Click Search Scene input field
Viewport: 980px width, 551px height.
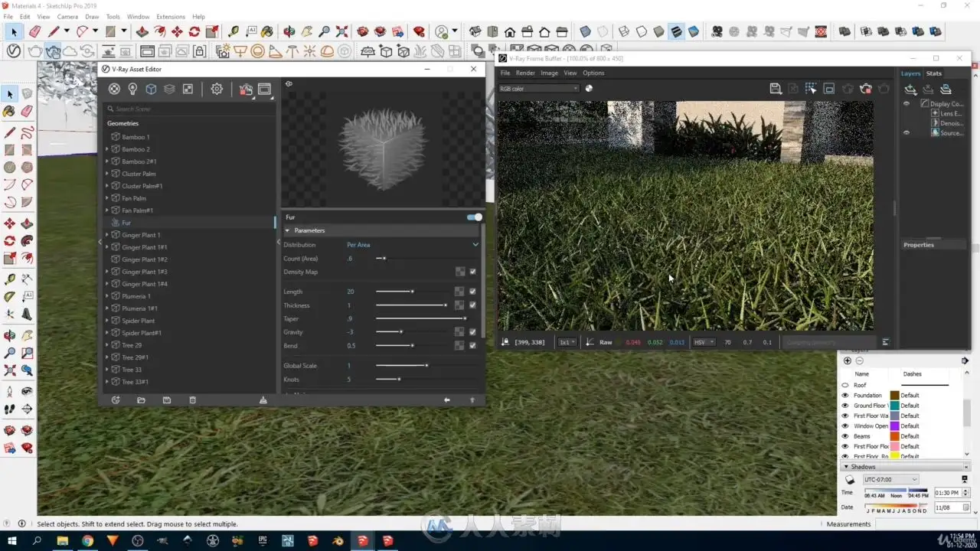pos(189,109)
